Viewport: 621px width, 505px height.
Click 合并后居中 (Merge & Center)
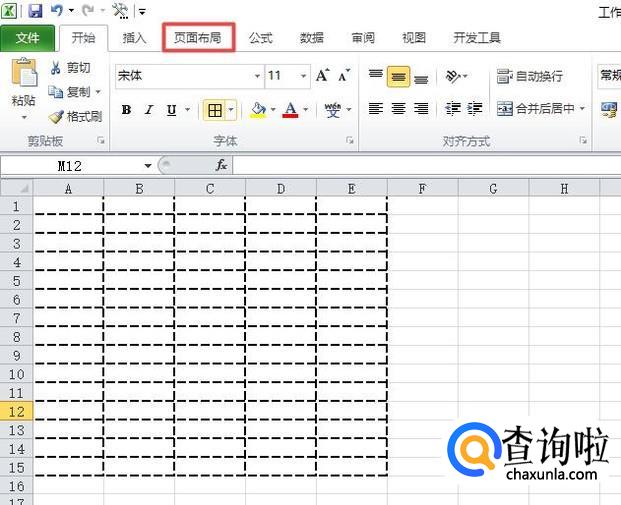pyautogui.click(x=535, y=108)
